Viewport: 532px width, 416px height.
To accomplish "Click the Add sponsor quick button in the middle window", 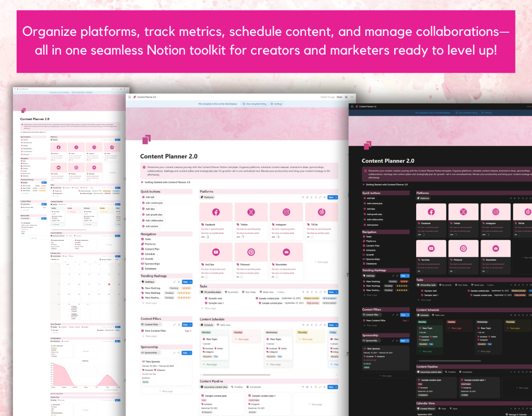I will (150, 226).
